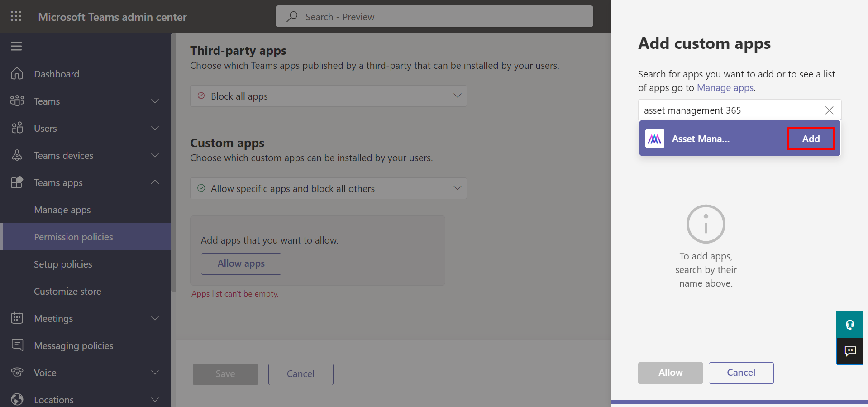Cancel the policy edit page

tap(300, 374)
